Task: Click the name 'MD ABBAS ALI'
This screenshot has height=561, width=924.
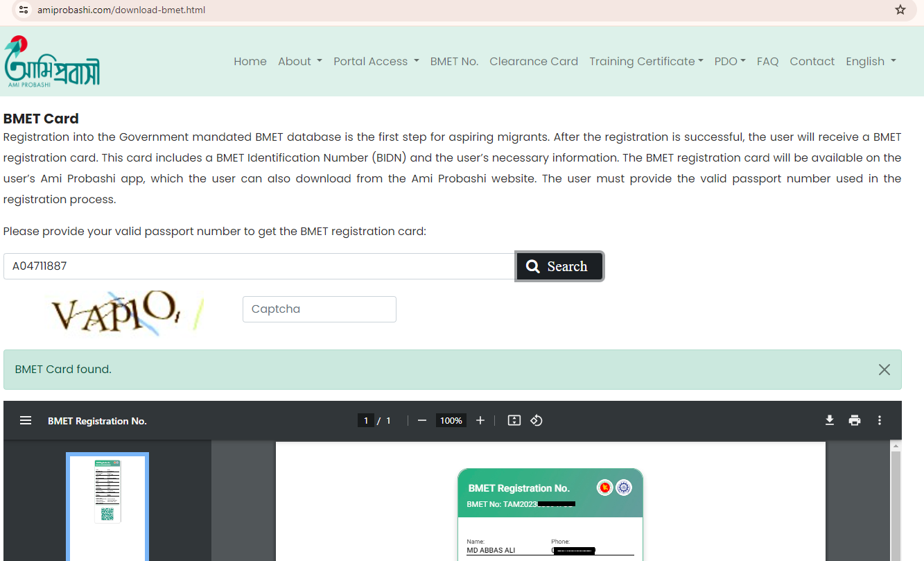Action: [491, 551]
